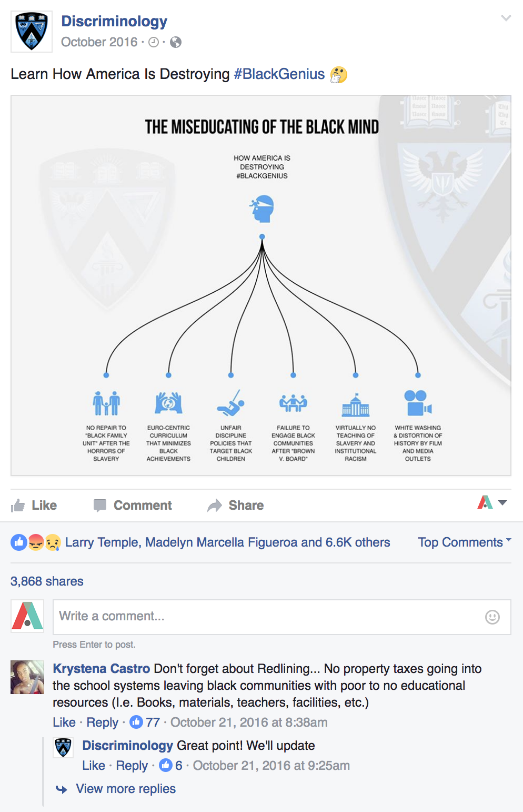Open the post-as identity selector arrow
The width and height of the screenshot is (523, 812).
point(502,503)
